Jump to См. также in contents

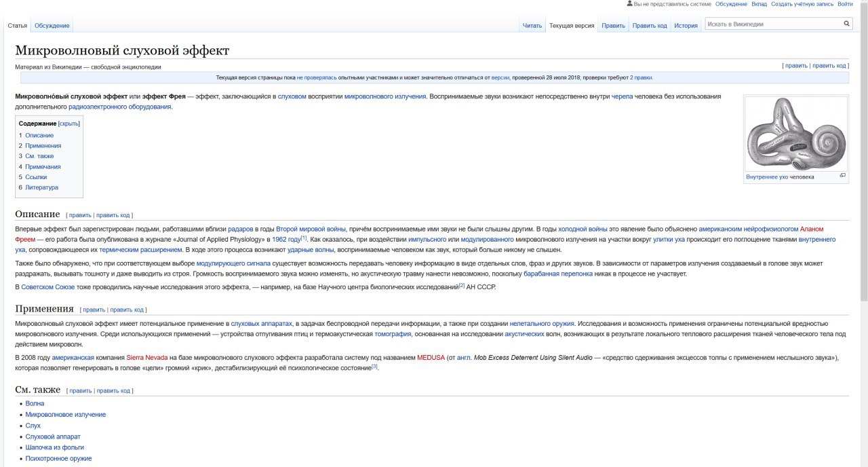pyautogui.click(x=39, y=156)
